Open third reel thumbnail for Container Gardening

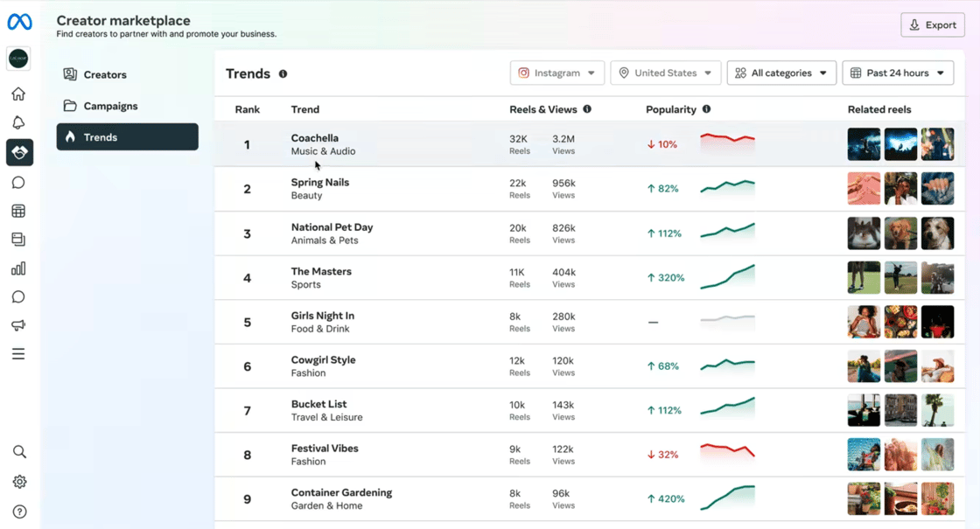pos(937,498)
